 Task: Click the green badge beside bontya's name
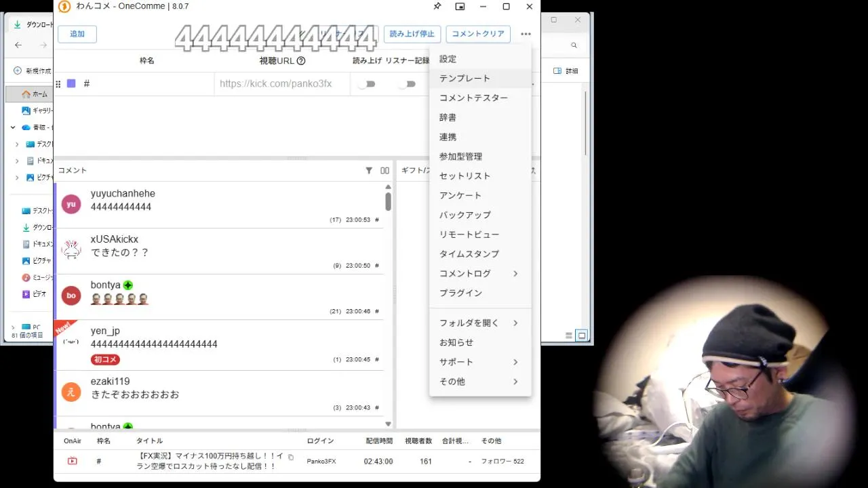(x=128, y=285)
